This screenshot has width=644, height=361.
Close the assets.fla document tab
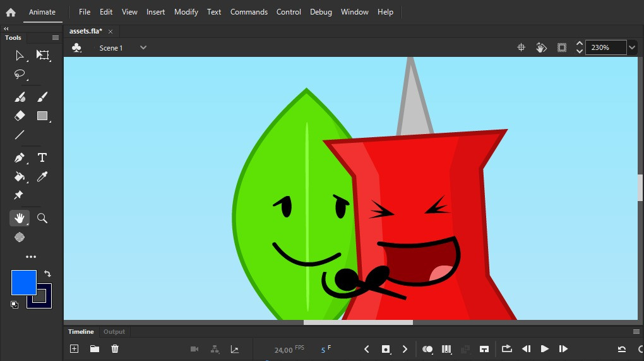coord(110,32)
